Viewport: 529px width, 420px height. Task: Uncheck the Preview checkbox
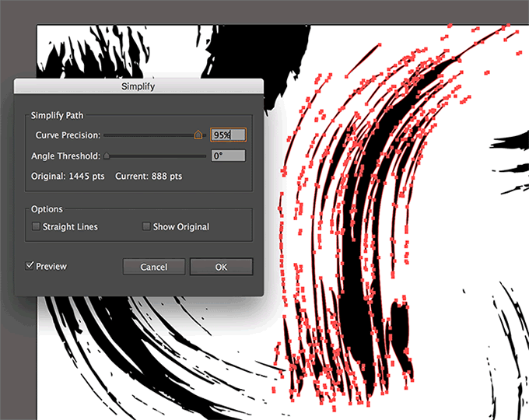click(x=30, y=266)
